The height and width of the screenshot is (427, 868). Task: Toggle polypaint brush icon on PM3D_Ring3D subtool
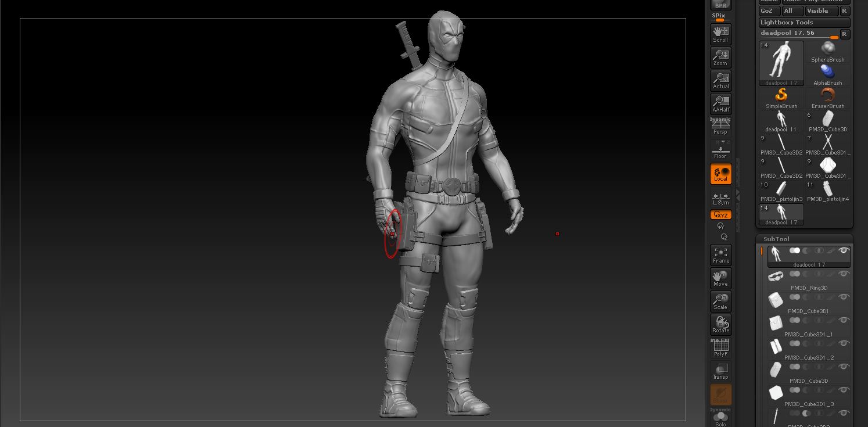click(831, 274)
